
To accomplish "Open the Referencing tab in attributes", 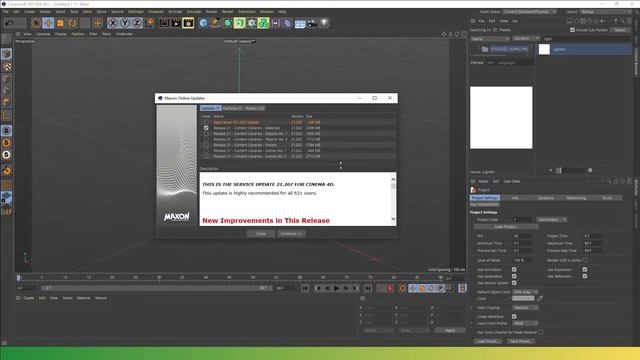I will [x=576, y=198].
